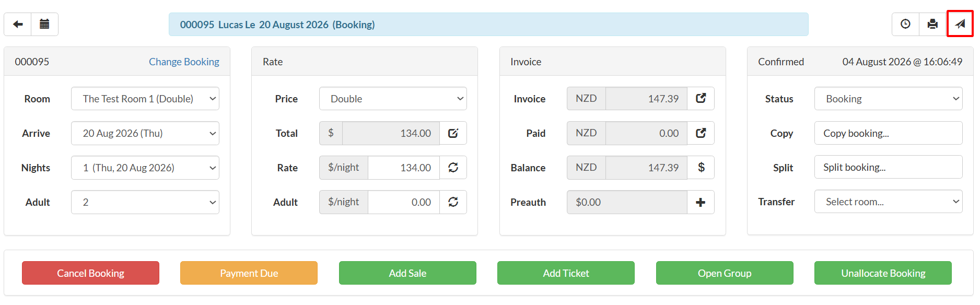The width and height of the screenshot is (980, 305).
Task: Open the Paid amount link icon
Action: click(x=701, y=133)
